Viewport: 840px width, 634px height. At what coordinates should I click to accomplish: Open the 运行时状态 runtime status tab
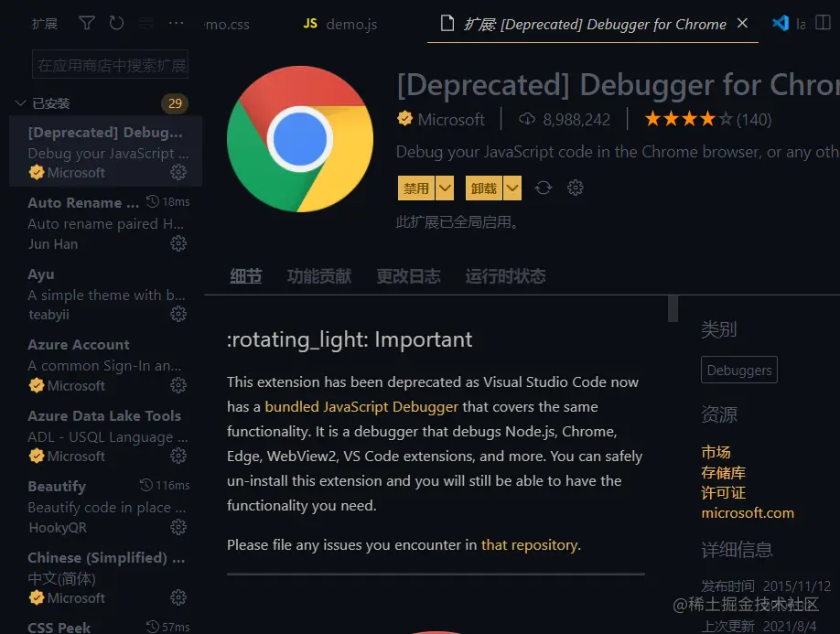click(505, 276)
